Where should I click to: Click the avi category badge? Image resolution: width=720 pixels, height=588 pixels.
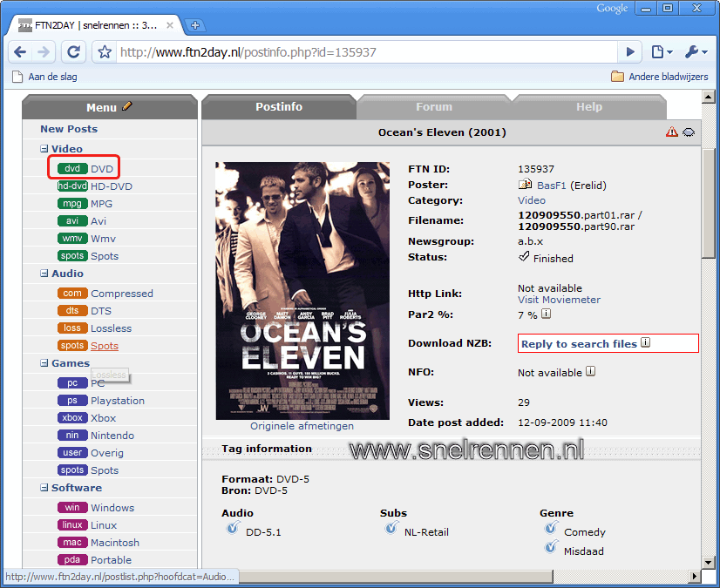[x=72, y=220]
